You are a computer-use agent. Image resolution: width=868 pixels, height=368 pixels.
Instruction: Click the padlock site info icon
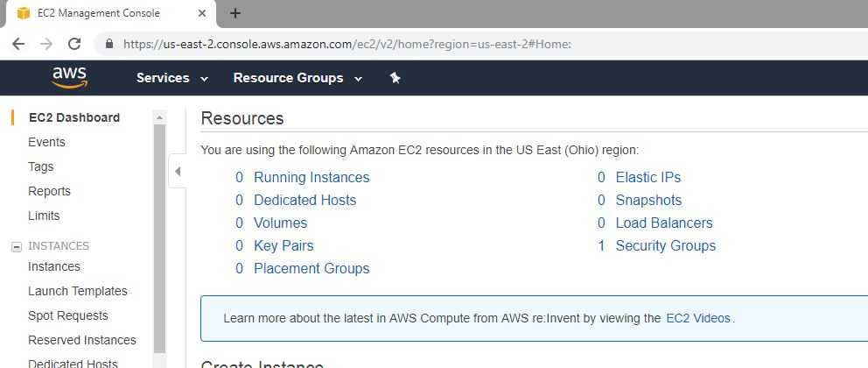109,43
